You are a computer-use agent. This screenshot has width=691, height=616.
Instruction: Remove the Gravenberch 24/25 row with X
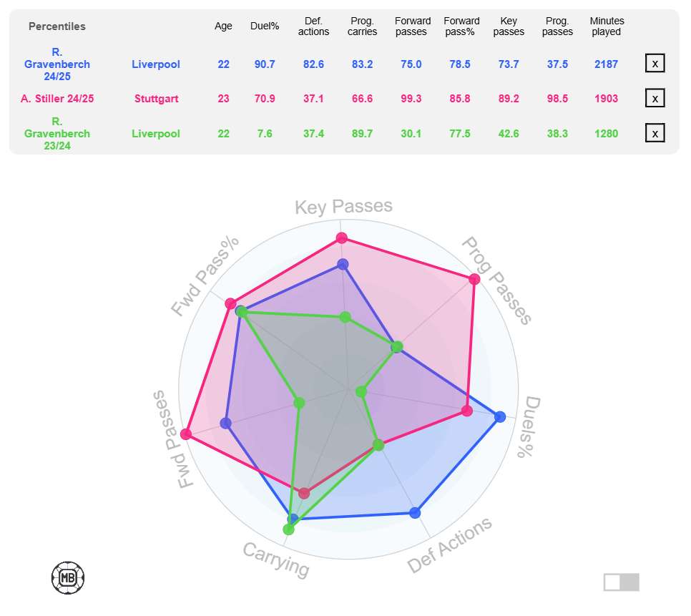pos(655,64)
